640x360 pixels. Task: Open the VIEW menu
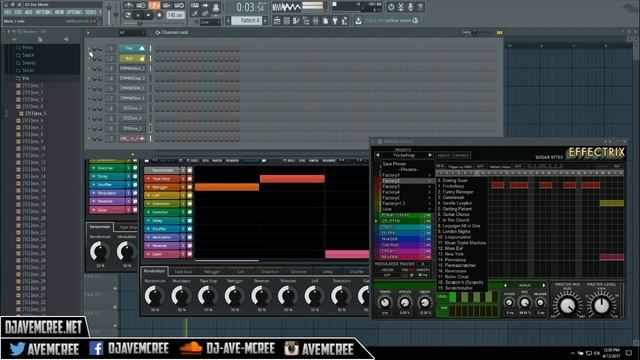pyautogui.click(x=59, y=13)
